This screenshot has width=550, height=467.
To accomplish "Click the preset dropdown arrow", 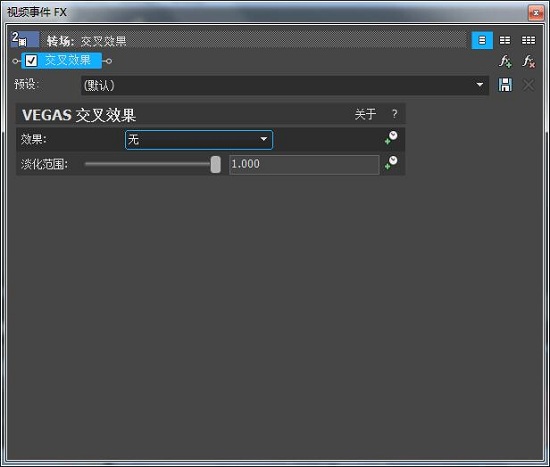I will pos(479,85).
